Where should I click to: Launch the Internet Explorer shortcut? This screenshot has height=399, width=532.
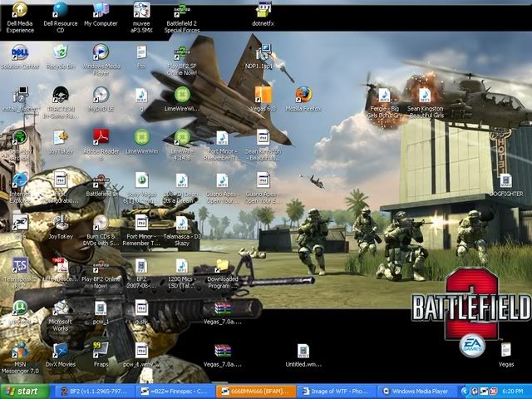(x=20, y=187)
